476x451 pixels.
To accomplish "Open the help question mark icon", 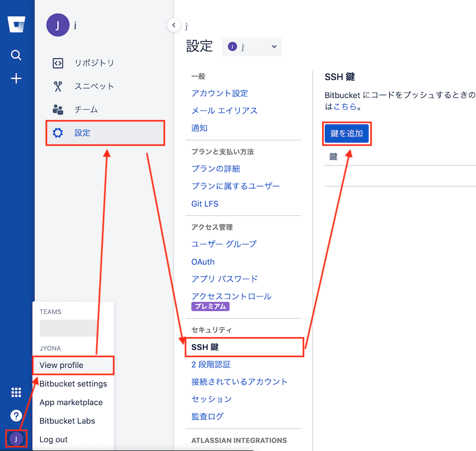I will [x=16, y=415].
